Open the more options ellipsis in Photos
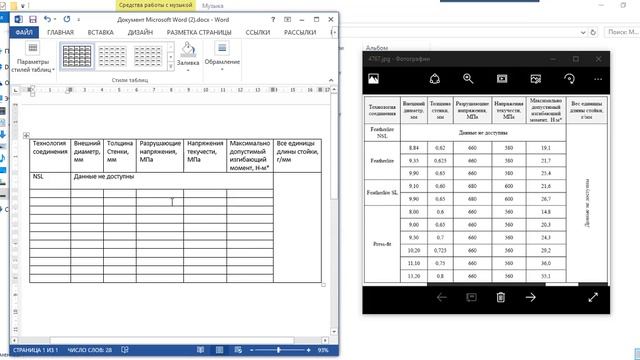Viewport: 640px width, 360px height. tap(598, 79)
